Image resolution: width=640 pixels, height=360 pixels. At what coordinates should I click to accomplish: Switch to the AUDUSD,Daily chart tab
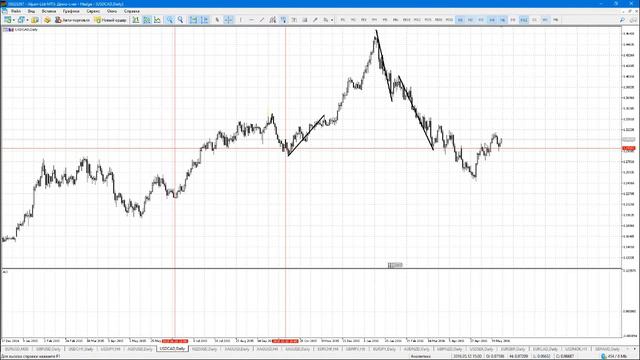pyautogui.click(x=140, y=349)
